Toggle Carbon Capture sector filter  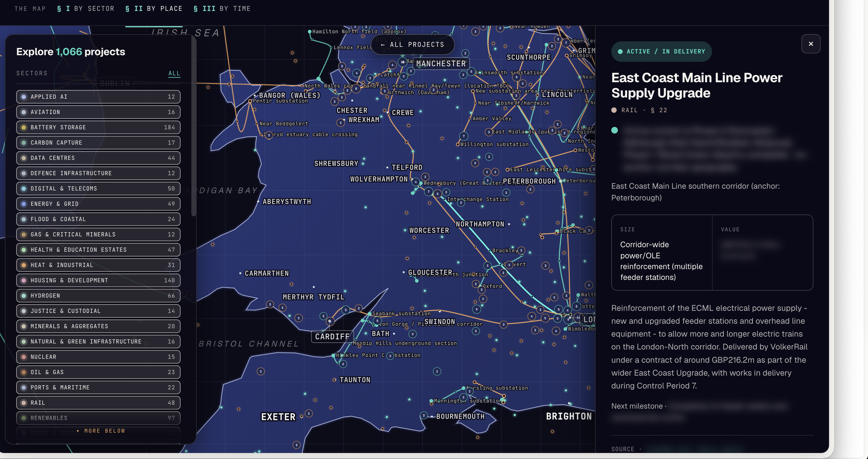(98, 142)
